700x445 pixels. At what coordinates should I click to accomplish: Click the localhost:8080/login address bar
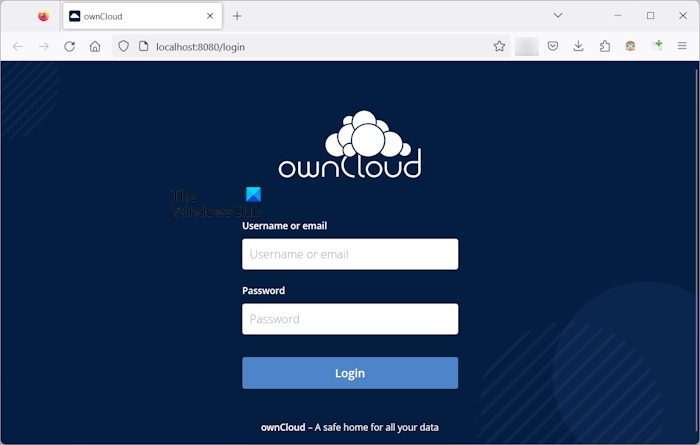click(312, 46)
